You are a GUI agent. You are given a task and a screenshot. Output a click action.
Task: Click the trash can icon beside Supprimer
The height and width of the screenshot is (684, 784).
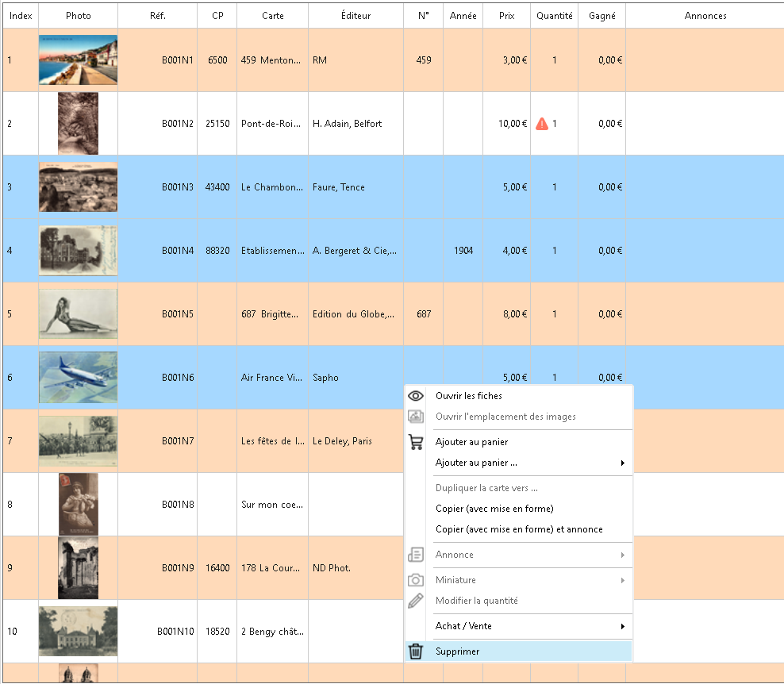point(415,651)
